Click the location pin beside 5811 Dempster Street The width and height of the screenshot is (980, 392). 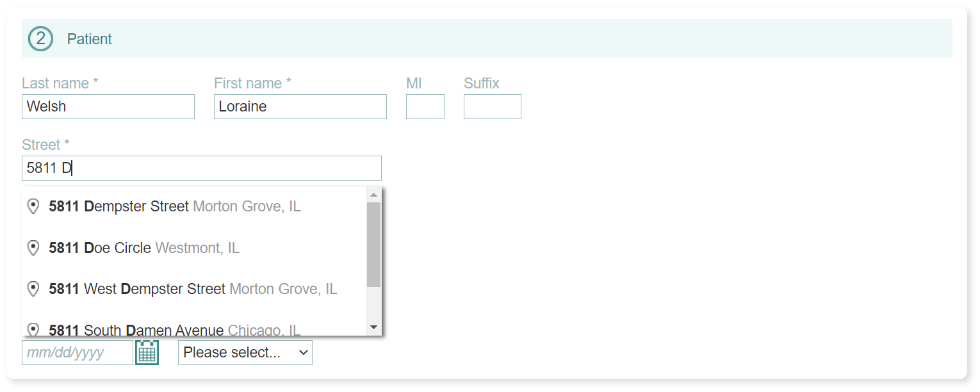tap(33, 206)
